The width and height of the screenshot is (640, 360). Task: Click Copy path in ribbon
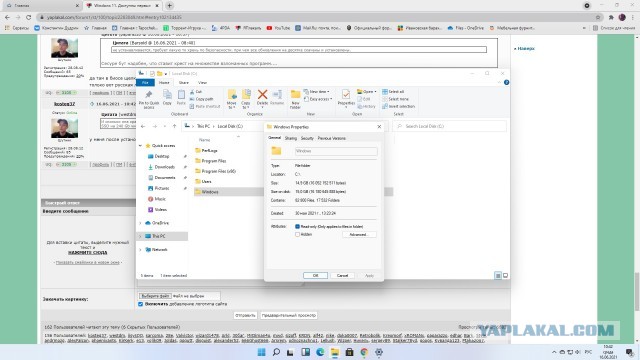coord(202,99)
